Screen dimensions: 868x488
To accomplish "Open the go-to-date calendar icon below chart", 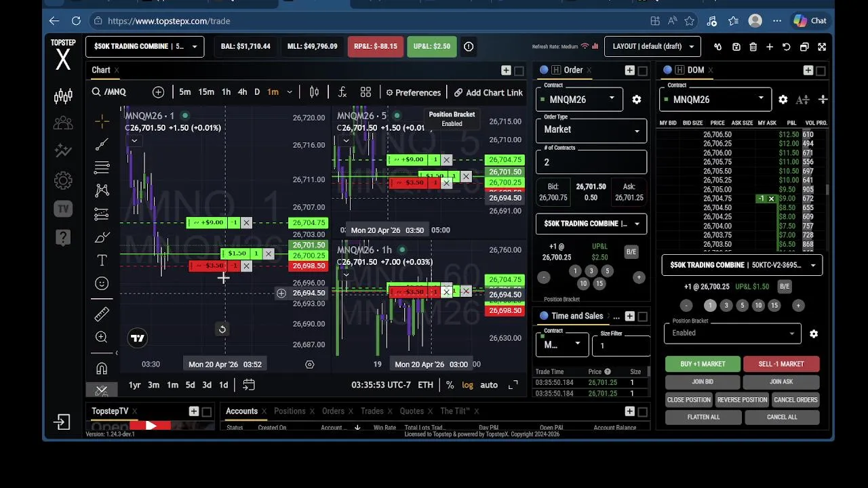I will pos(249,385).
